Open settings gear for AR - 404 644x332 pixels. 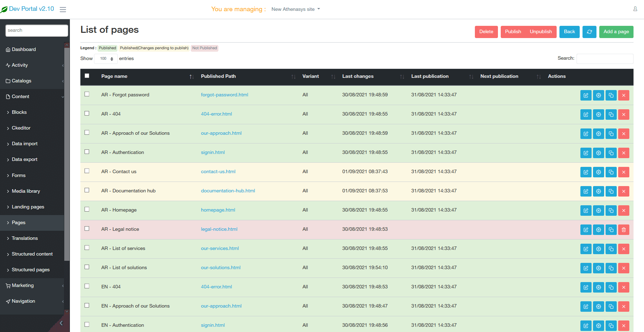[598, 115]
